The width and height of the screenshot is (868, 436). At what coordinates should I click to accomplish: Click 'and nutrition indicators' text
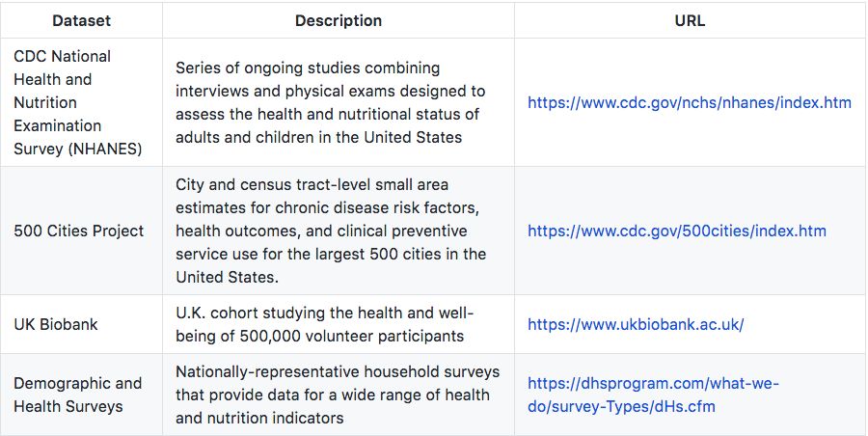coord(259,418)
